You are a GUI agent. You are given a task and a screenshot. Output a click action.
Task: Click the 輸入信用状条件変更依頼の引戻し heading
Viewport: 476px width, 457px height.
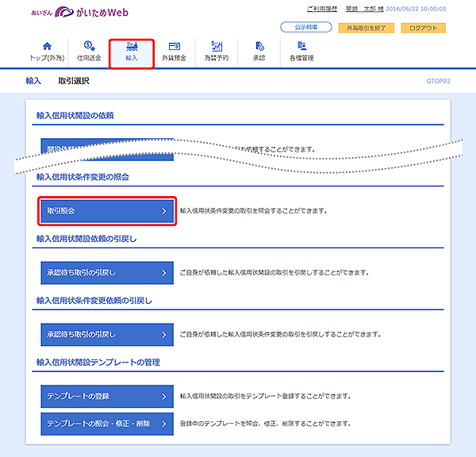(94, 301)
